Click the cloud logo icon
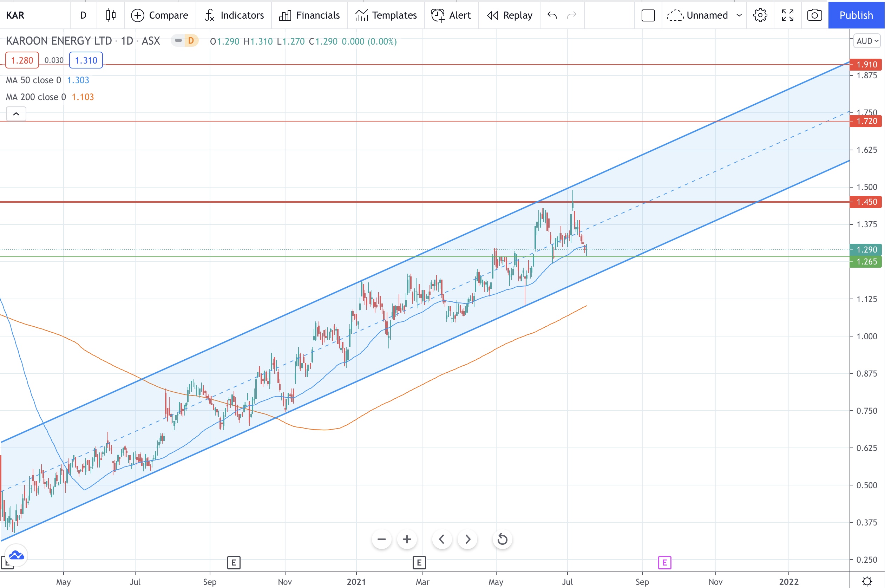The width and height of the screenshot is (885, 588). click(x=16, y=555)
